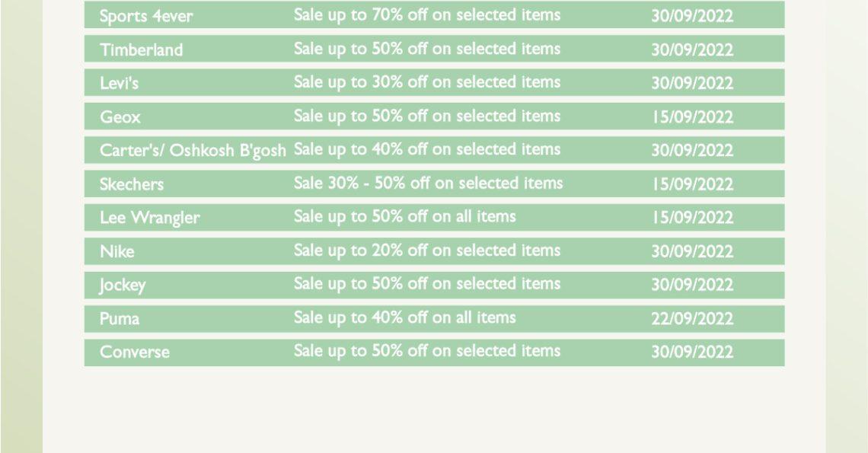This screenshot has width=868, height=453.
Task: Click the Jockey brand name
Action: (x=123, y=286)
